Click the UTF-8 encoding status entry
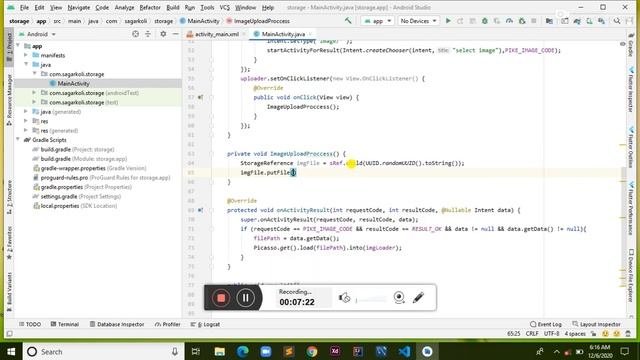The image size is (640, 360). (551, 333)
